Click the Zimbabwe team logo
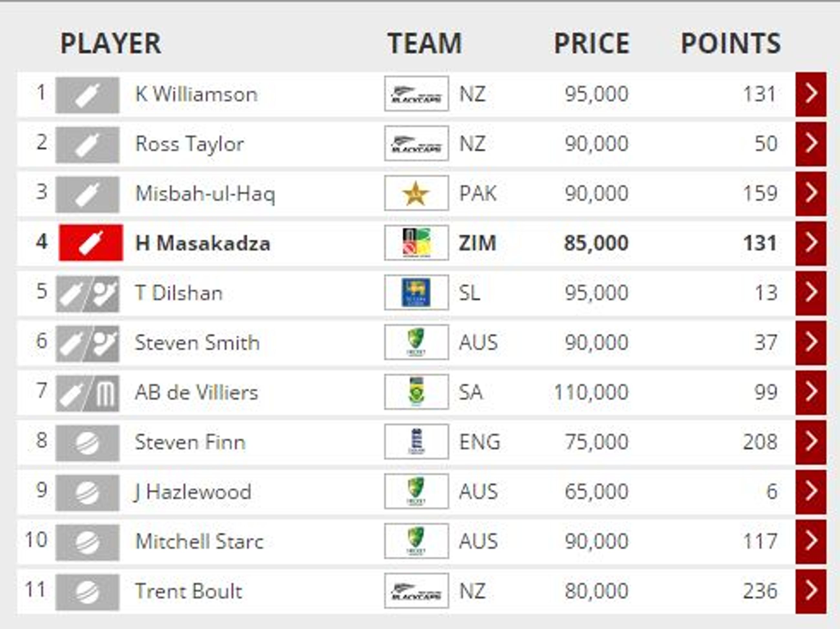Screen dimensions: 840x629 pos(416,243)
